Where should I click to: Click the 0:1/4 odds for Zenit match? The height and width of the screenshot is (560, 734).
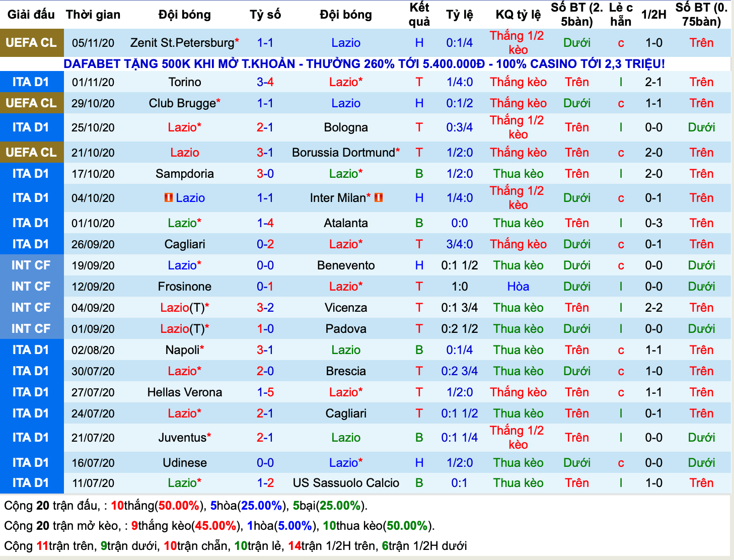point(460,43)
